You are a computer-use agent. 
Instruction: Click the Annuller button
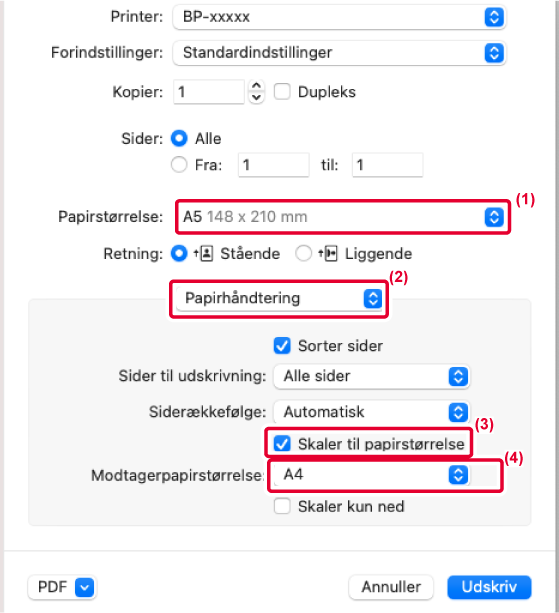[x=391, y=587]
